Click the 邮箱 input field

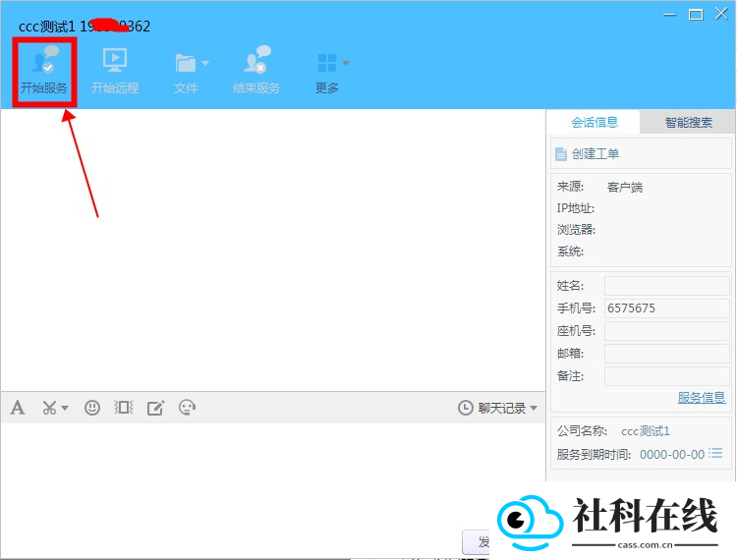click(x=666, y=354)
